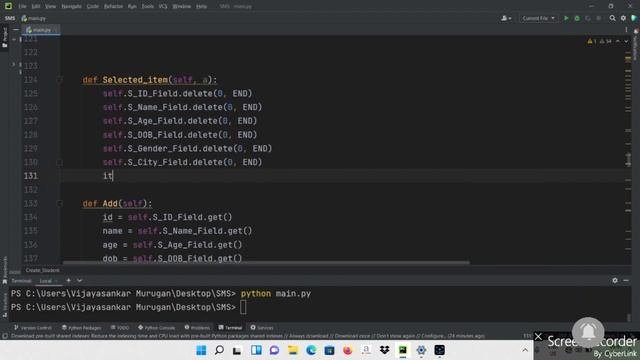Hide the terminal panel with minus icon
This screenshot has height=360, width=640.
tap(626, 280)
